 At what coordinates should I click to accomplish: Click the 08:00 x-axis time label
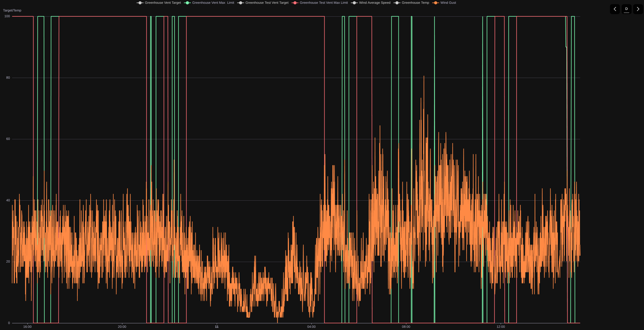tap(406, 326)
